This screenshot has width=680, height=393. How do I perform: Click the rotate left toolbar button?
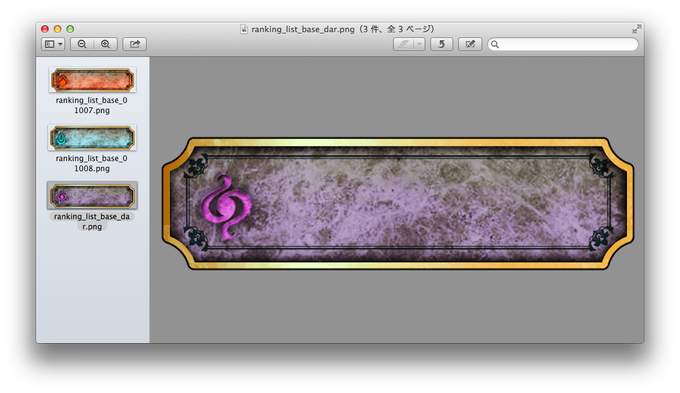tap(441, 44)
